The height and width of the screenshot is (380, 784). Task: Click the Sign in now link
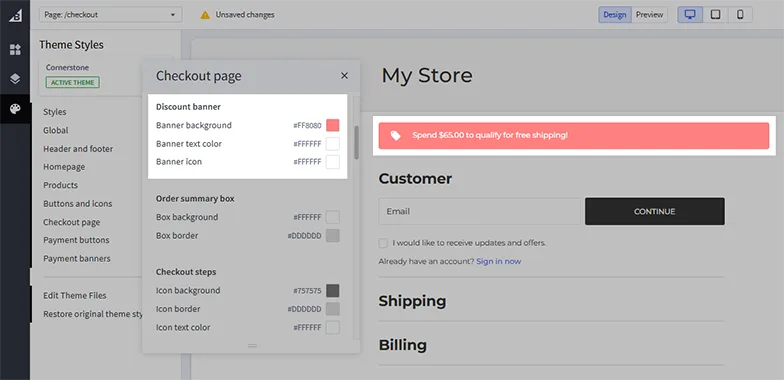tap(498, 261)
